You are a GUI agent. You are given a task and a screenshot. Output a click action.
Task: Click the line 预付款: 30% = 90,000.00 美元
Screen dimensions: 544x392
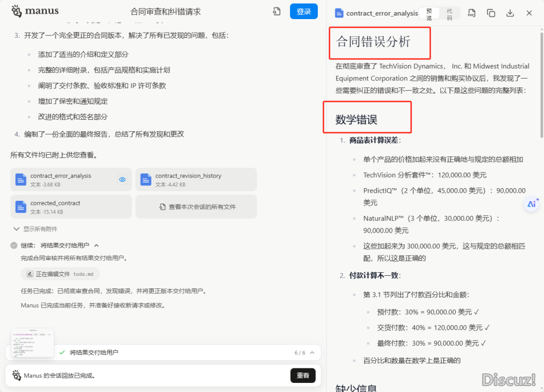pyautogui.click(x=428, y=312)
